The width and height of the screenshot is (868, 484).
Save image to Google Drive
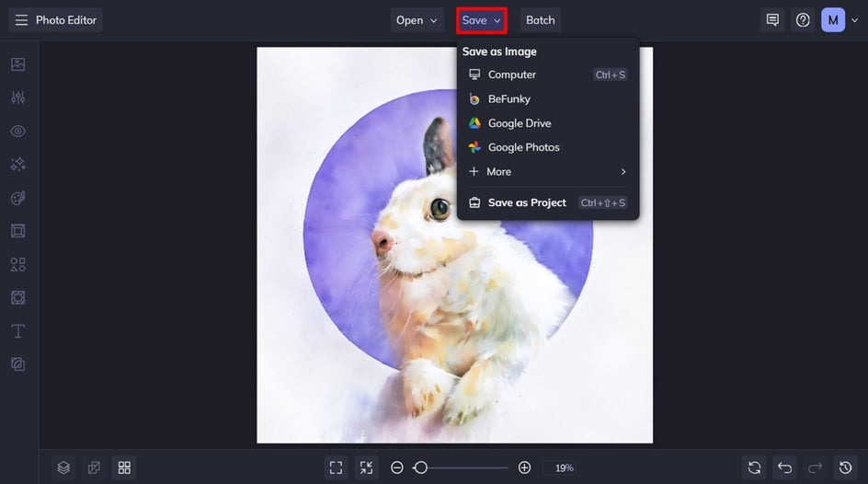click(547, 123)
